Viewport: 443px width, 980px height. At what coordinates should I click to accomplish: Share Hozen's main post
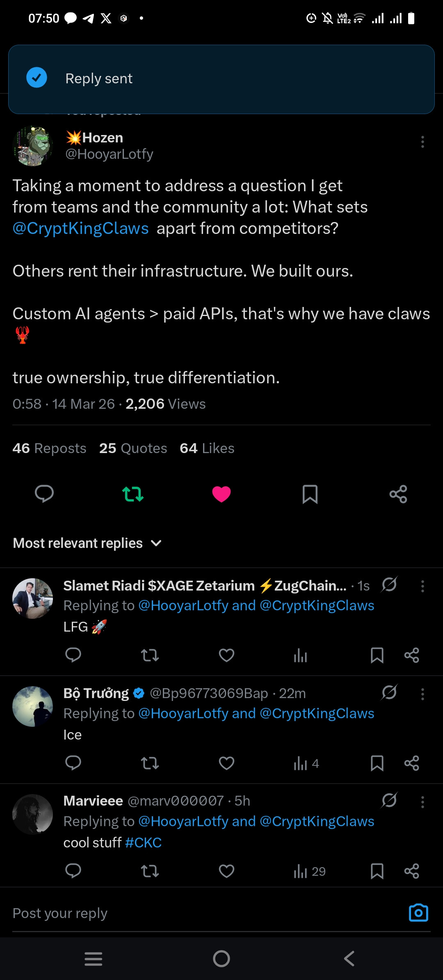398,494
